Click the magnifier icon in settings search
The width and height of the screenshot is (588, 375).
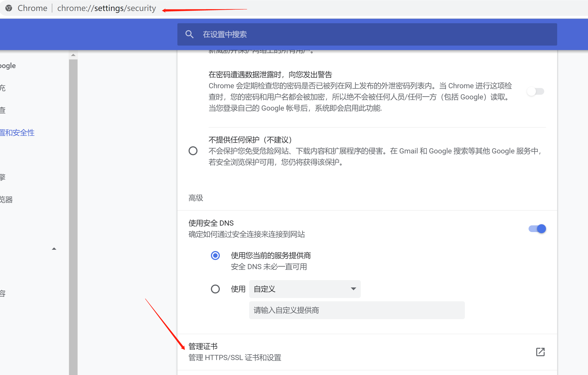pos(189,34)
